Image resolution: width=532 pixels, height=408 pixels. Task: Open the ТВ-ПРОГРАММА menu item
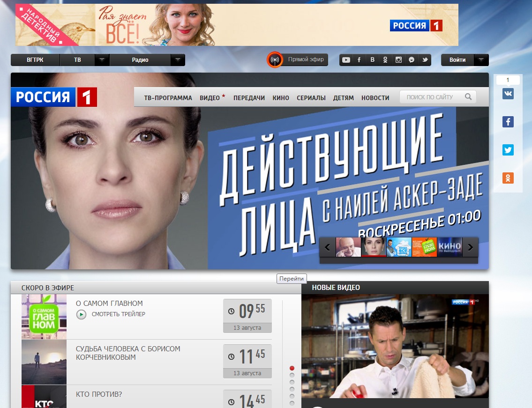[x=168, y=98]
